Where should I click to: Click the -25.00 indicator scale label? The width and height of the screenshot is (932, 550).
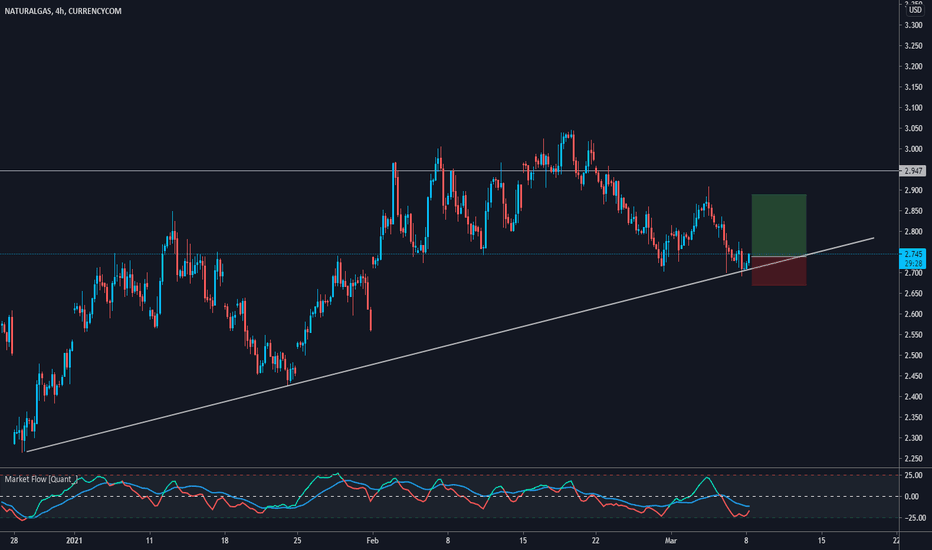pyautogui.click(x=914, y=518)
